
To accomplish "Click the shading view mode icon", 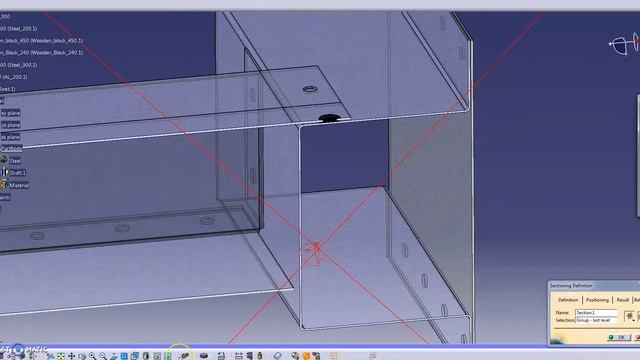I will click(146, 356).
